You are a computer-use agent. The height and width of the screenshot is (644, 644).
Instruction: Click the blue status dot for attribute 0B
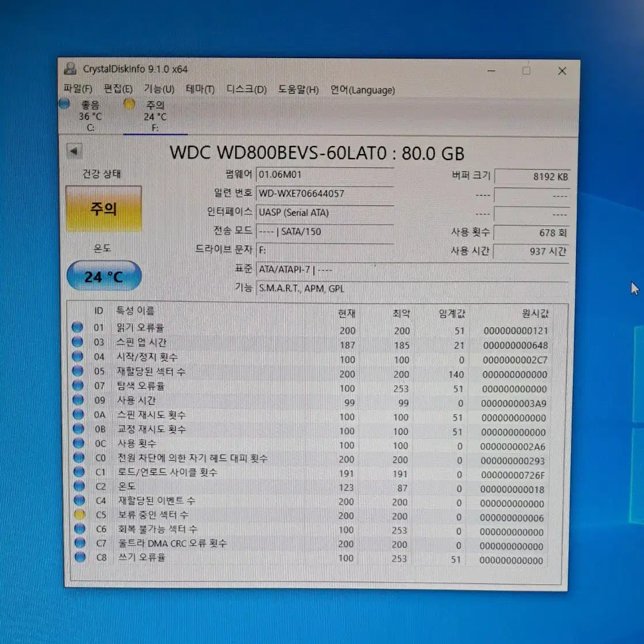pyautogui.click(x=78, y=429)
